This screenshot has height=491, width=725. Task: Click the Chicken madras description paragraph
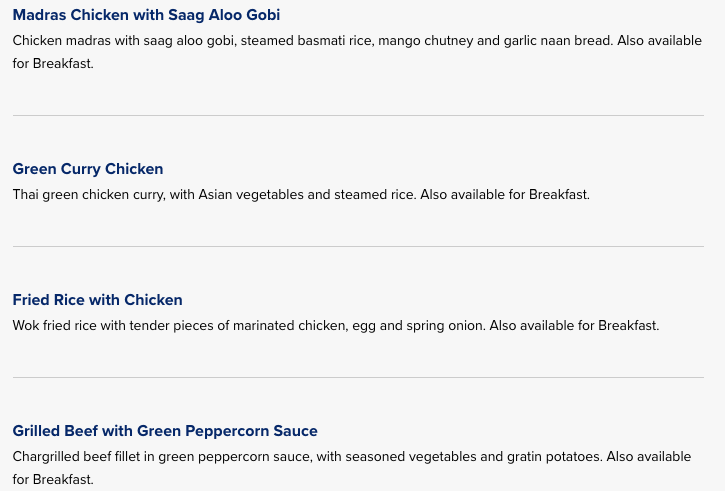pyautogui.click(x=357, y=52)
